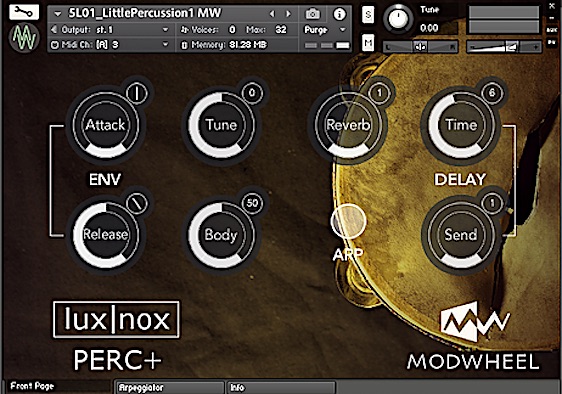The image size is (562, 394).
Task: Click the MIDI icon beside Midi Ch
Action: point(54,45)
